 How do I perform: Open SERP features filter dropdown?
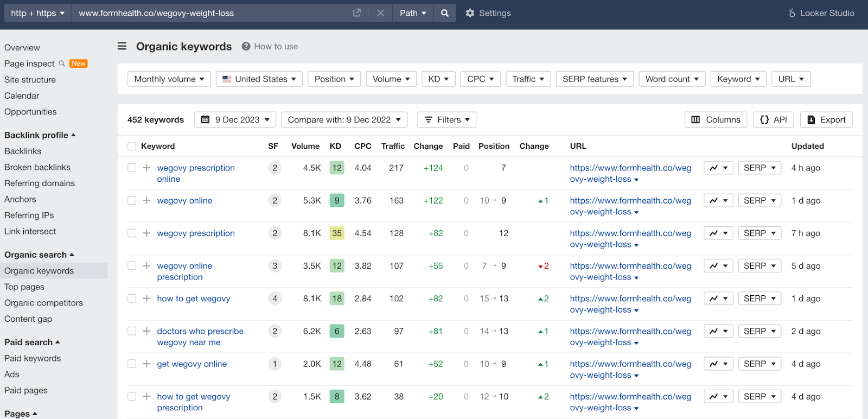595,79
